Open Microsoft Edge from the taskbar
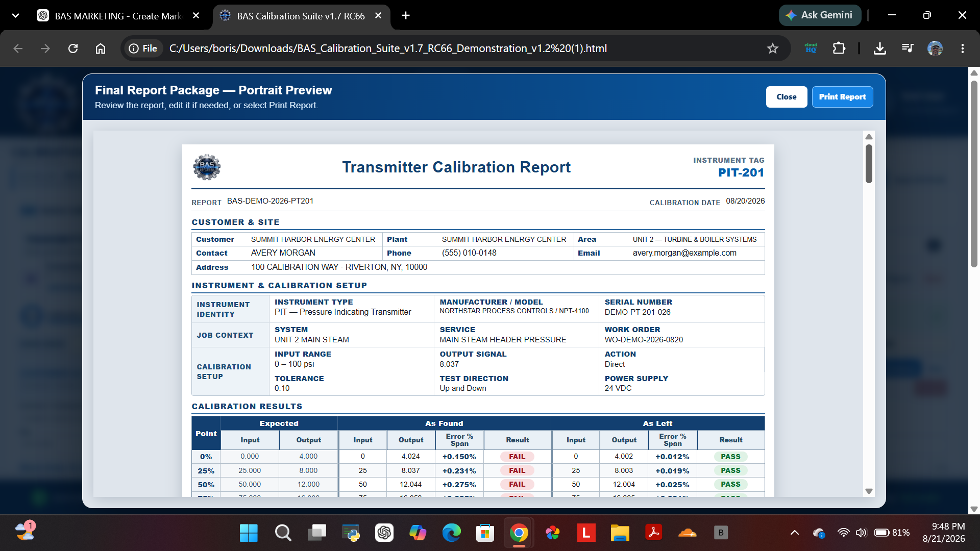Image resolution: width=980 pixels, height=551 pixels. coord(452,533)
